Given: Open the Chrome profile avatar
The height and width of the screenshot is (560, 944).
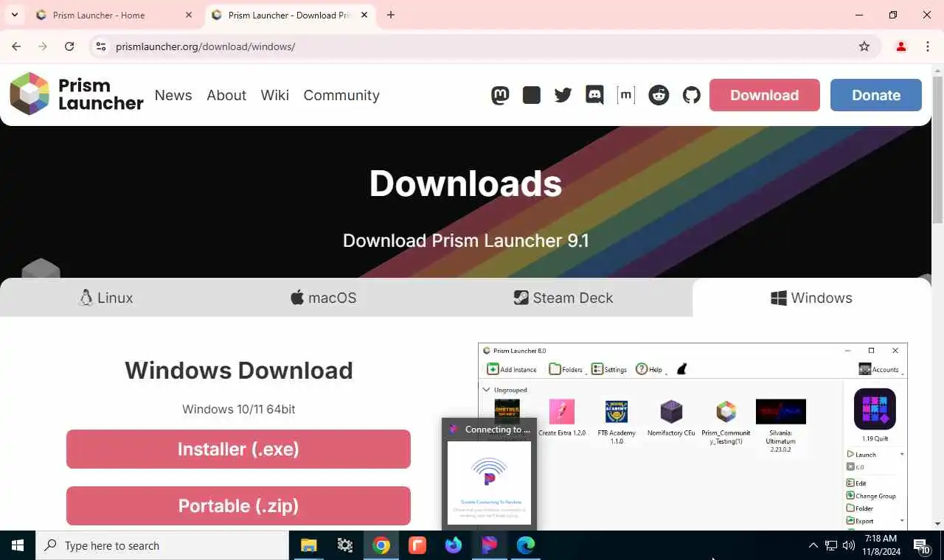Looking at the screenshot, I should pyautogui.click(x=900, y=46).
